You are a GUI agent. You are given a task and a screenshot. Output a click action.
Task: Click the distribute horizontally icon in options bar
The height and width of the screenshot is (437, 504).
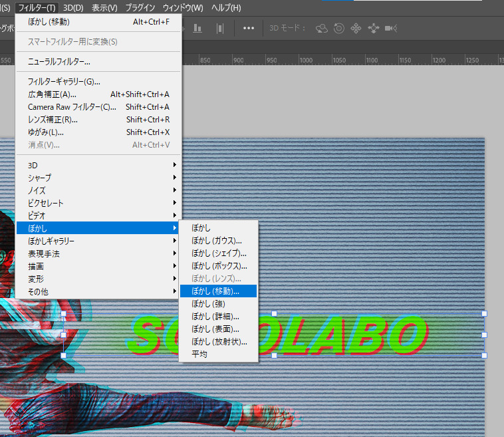220,28
